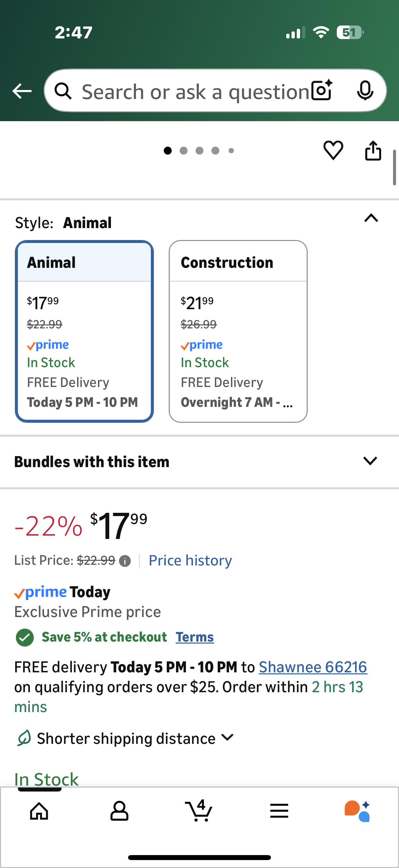The width and height of the screenshot is (399, 868).
Task: Open camera lens search
Action: pos(322,90)
